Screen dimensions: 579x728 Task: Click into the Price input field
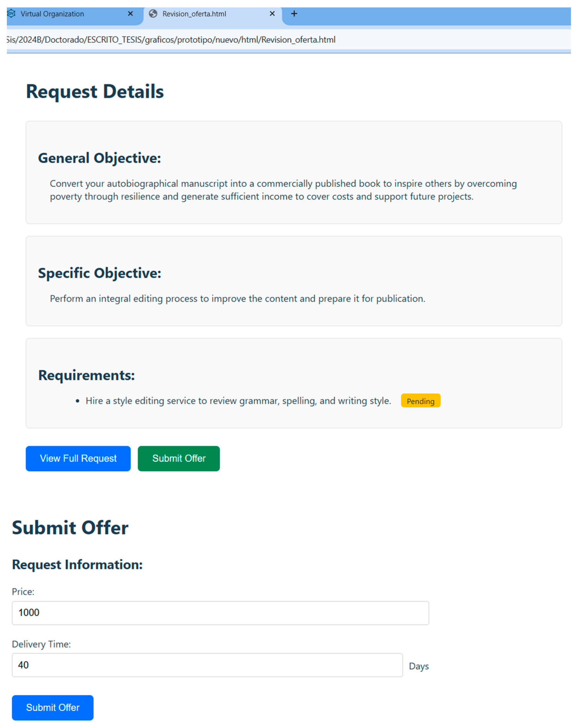[220, 613]
